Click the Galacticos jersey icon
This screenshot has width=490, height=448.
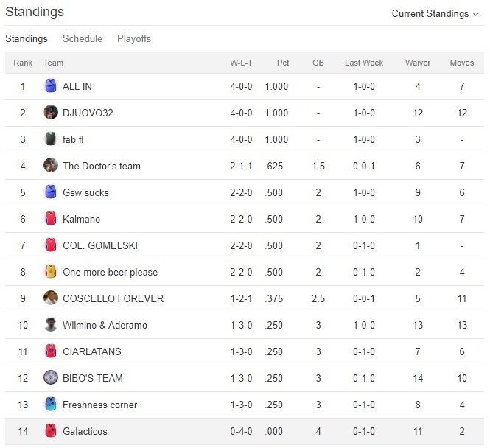(x=51, y=431)
